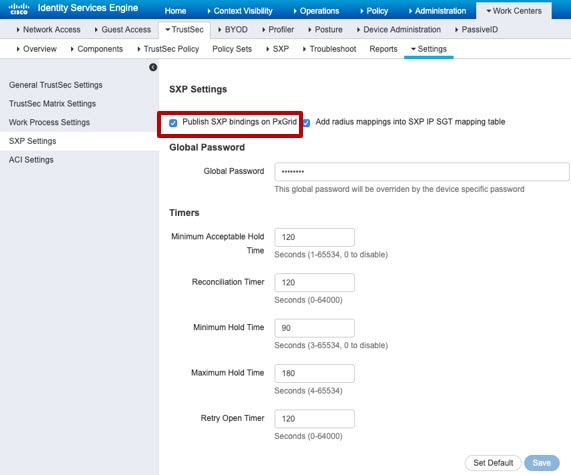Click the Cisco logo icon

[19, 9]
